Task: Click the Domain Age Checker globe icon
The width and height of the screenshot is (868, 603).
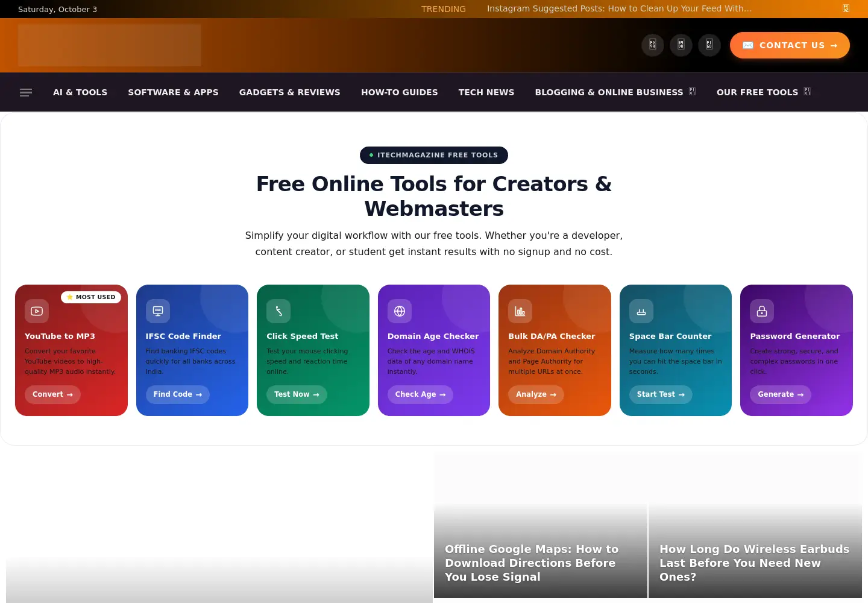Action: point(400,311)
